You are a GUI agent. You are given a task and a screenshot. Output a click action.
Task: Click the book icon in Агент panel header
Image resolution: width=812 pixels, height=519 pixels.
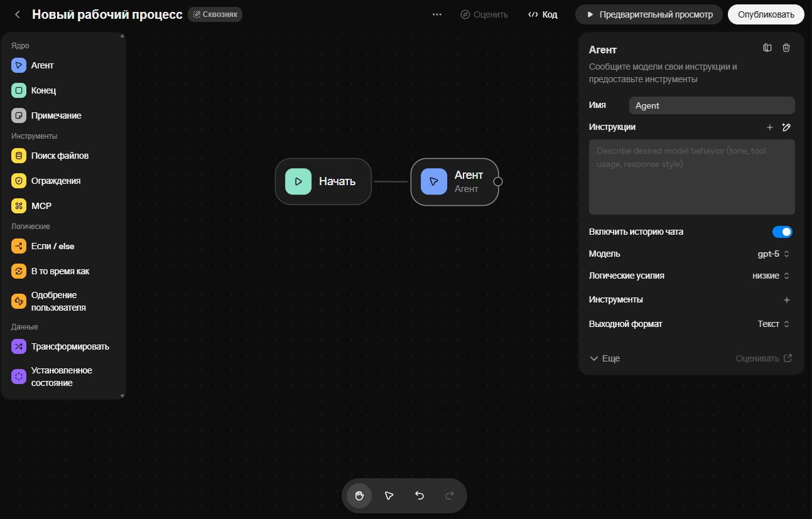767,48
